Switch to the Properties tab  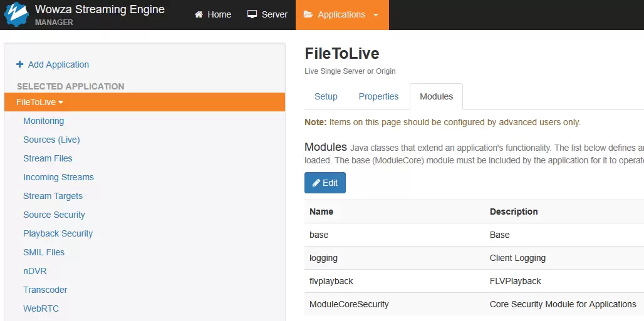point(378,96)
